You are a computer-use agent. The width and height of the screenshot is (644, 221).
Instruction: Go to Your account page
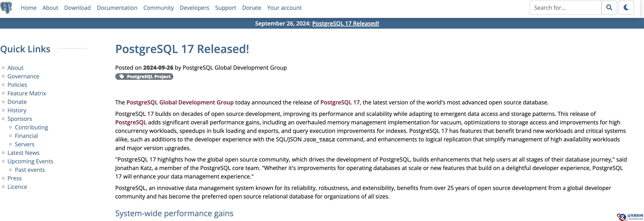pos(284,8)
